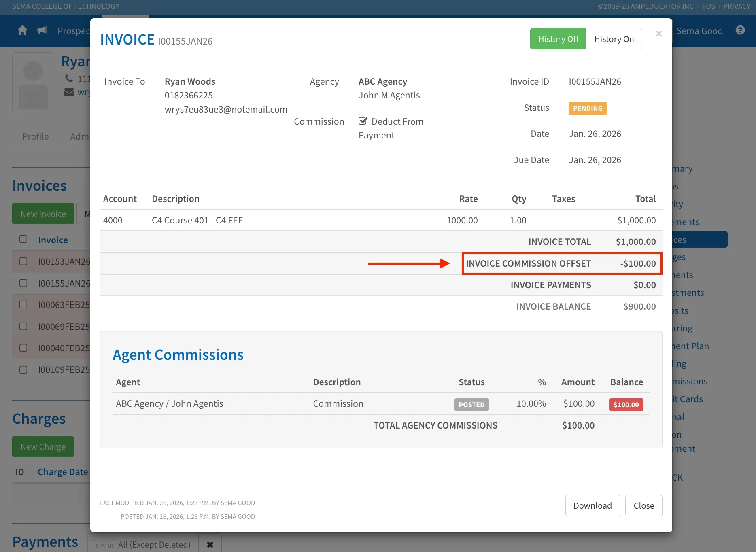Click the ABC Agency / John Agentis row
This screenshot has height=552, width=756.
(381, 404)
